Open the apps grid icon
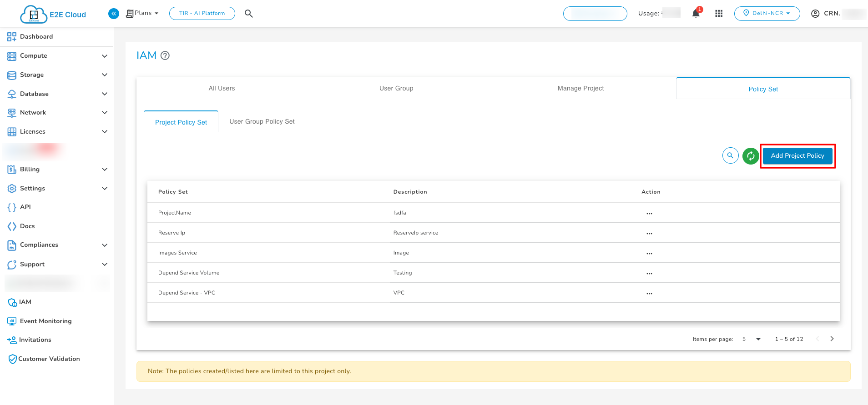Image resolution: width=868 pixels, height=405 pixels. click(x=719, y=14)
